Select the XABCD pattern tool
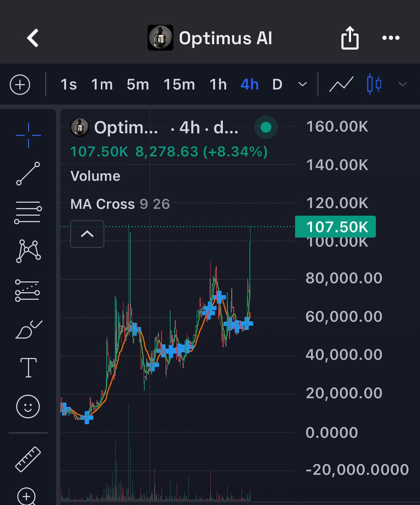Viewport: 420px width, 505px height. click(x=28, y=252)
